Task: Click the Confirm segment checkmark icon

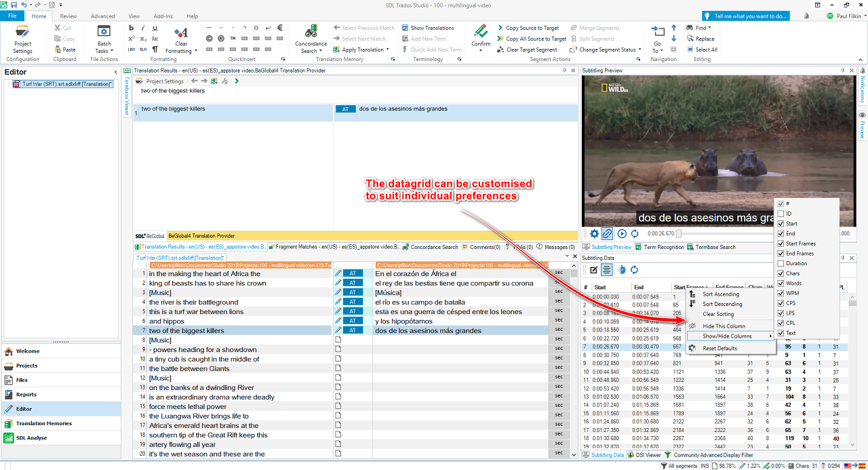Action: (481, 32)
